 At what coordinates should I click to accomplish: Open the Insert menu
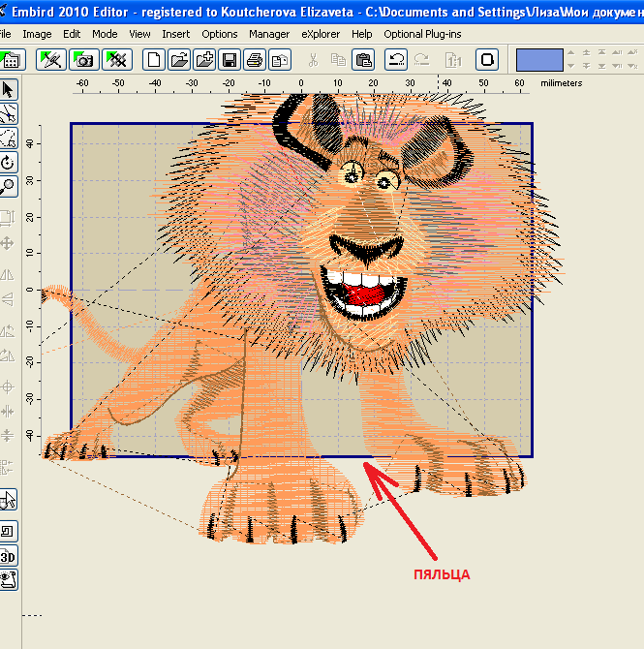176,34
